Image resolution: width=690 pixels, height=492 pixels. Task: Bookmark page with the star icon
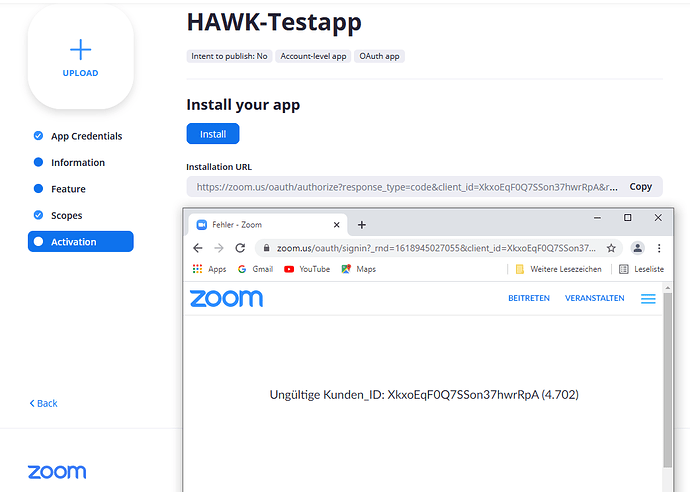(x=611, y=248)
